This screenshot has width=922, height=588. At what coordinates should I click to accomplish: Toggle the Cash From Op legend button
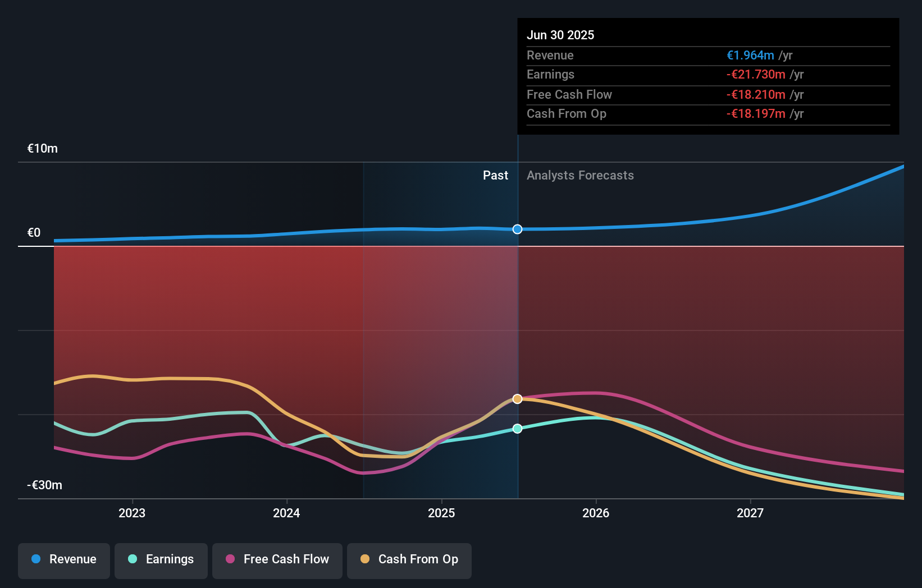tap(409, 561)
